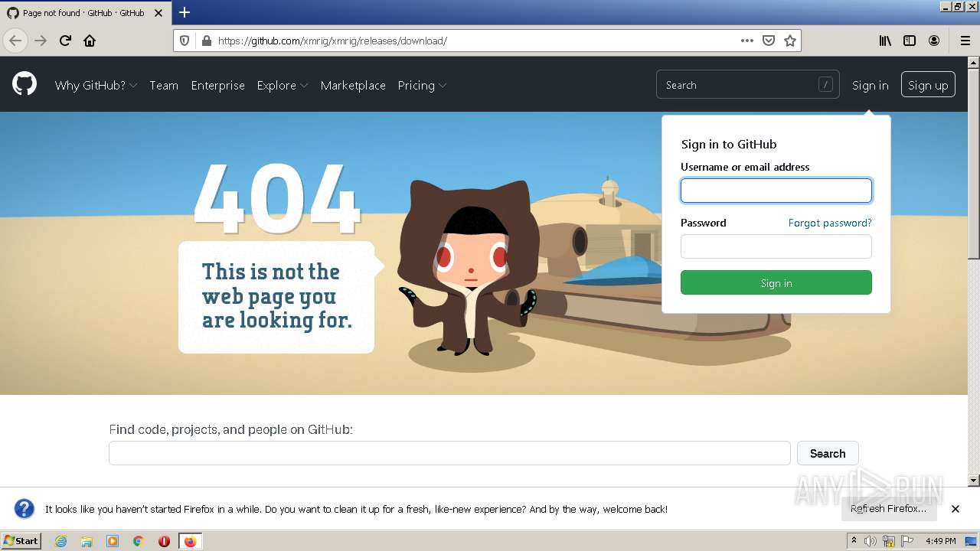Screen dimensions: 980x551
Task: Expand the Explore dropdown menu
Action: pyautogui.click(x=283, y=85)
